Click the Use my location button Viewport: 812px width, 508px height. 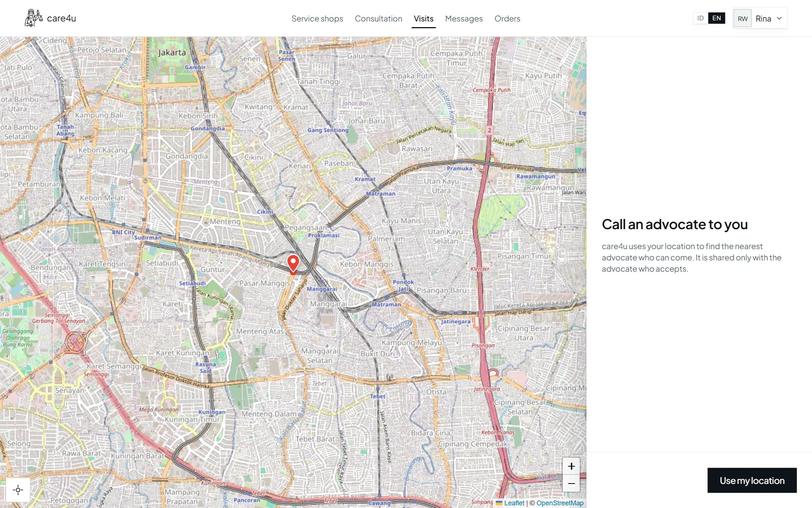[752, 480]
